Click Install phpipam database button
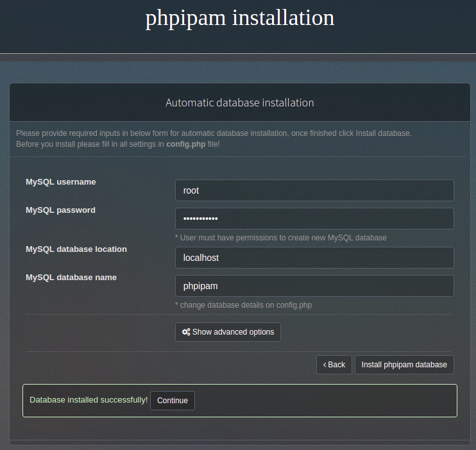The height and width of the screenshot is (450, 476). [404, 365]
